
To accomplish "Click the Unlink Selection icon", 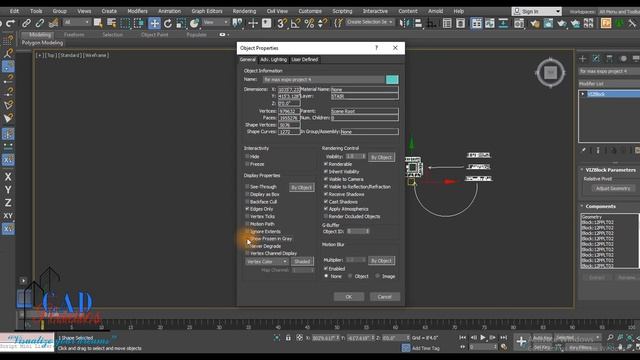I will [x=40, y=23].
